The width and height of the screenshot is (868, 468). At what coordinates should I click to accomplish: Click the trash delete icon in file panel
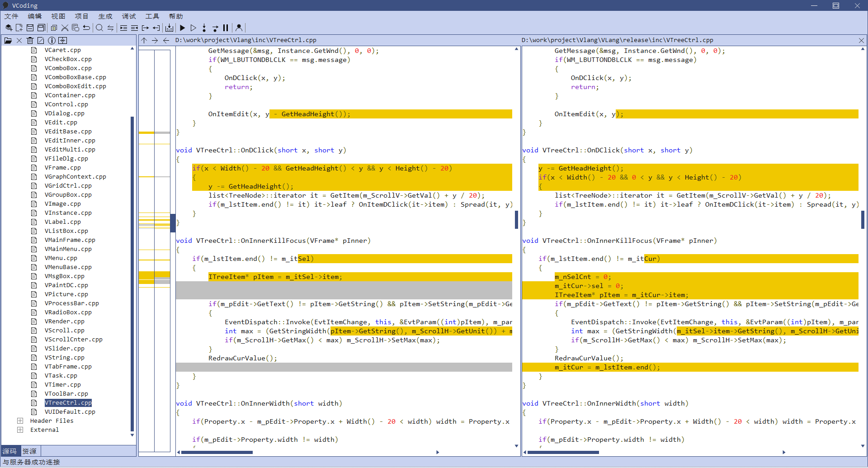30,40
